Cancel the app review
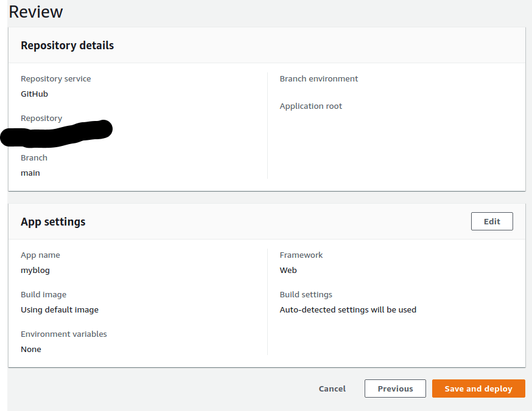Screen dimensions: 532x411 (x=332, y=389)
